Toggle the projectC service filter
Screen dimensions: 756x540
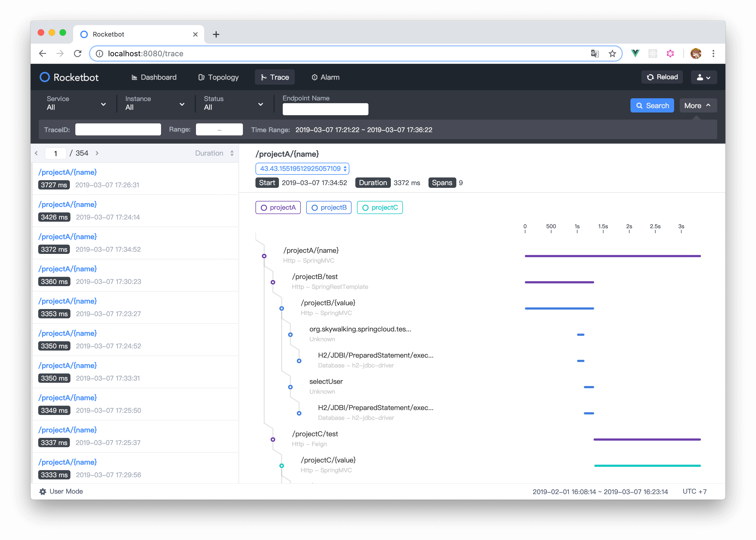point(380,207)
